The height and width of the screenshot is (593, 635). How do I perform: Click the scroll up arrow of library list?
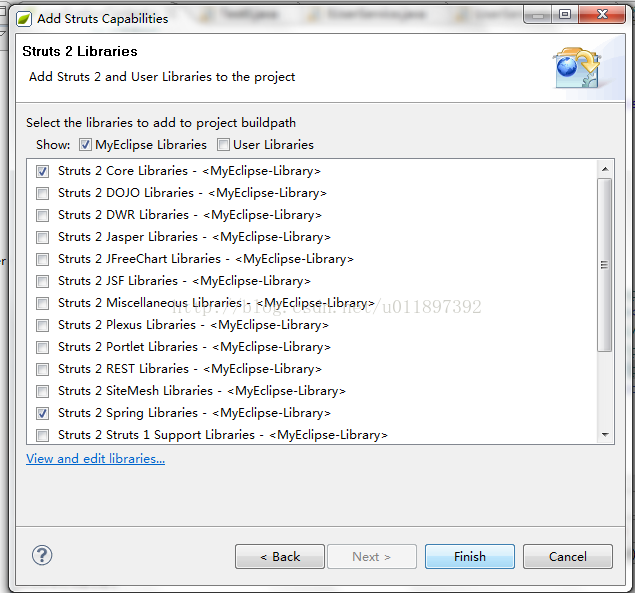point(605,169)
